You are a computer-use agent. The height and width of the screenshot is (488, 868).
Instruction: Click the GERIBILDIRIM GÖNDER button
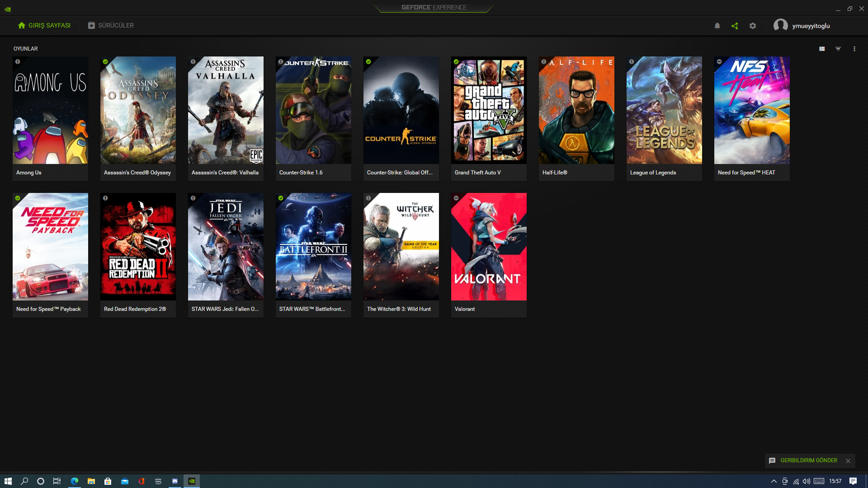(x=808, y=460)
